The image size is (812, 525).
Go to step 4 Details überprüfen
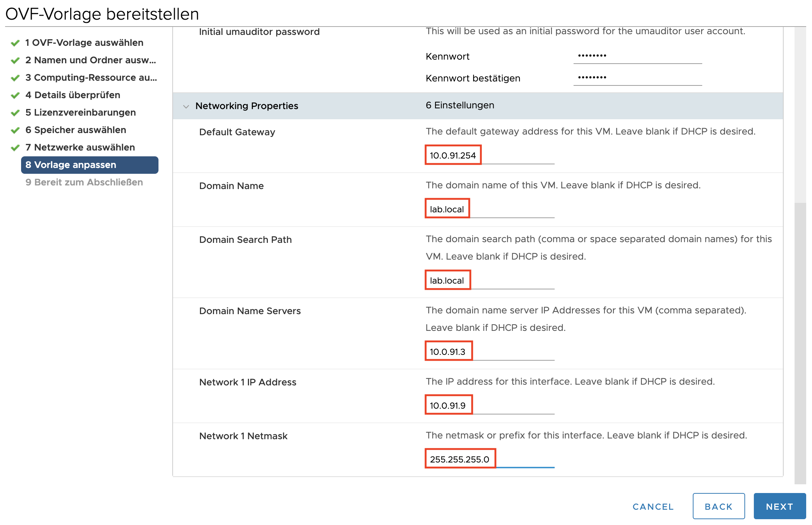[x=73, y=95]
